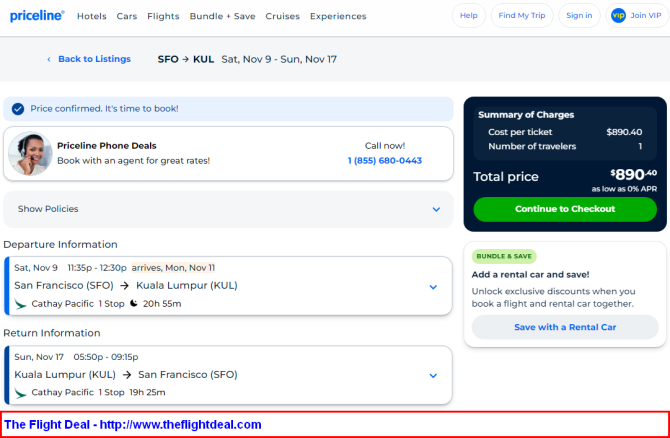Click the Priceline logo
The width and height of the screenshot is (670, 438).
point(37,16)
